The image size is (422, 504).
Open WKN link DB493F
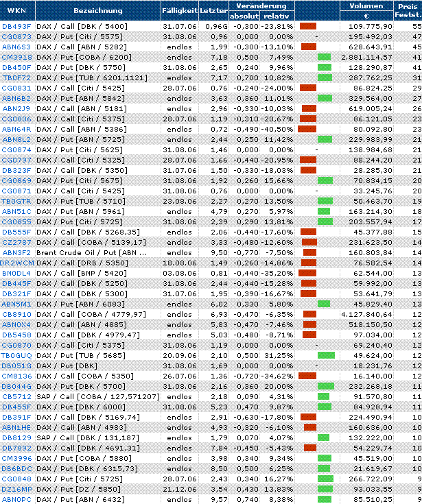(16, 26)
